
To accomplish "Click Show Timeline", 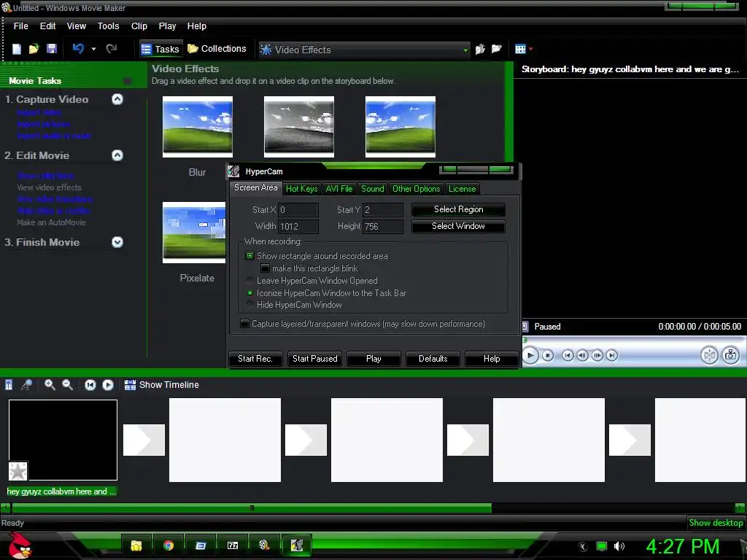I will (x=162, y=385).
